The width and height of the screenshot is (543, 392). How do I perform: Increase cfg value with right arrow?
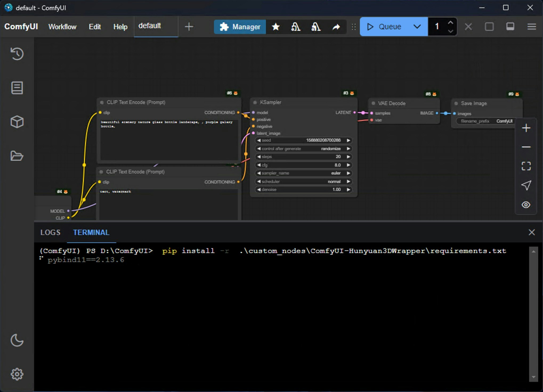click(348, 165)
